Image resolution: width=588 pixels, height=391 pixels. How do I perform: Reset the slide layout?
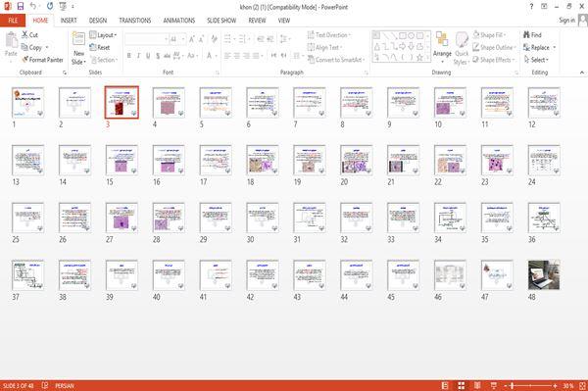tap(100, 47)
